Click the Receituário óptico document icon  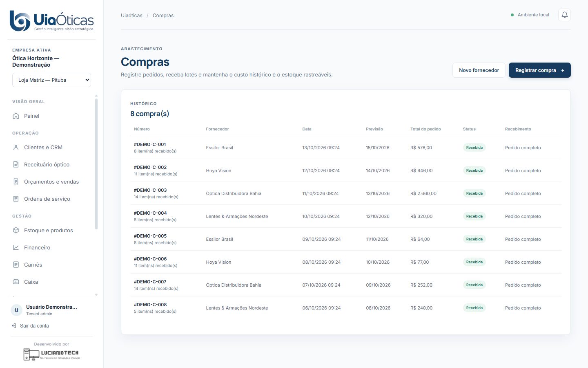point(16,164)
